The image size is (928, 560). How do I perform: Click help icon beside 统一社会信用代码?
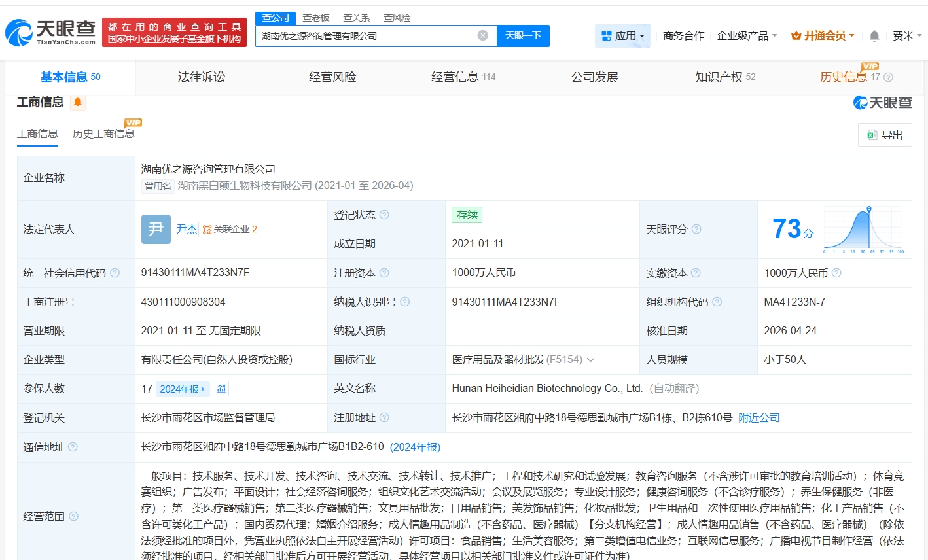(115, 273)
